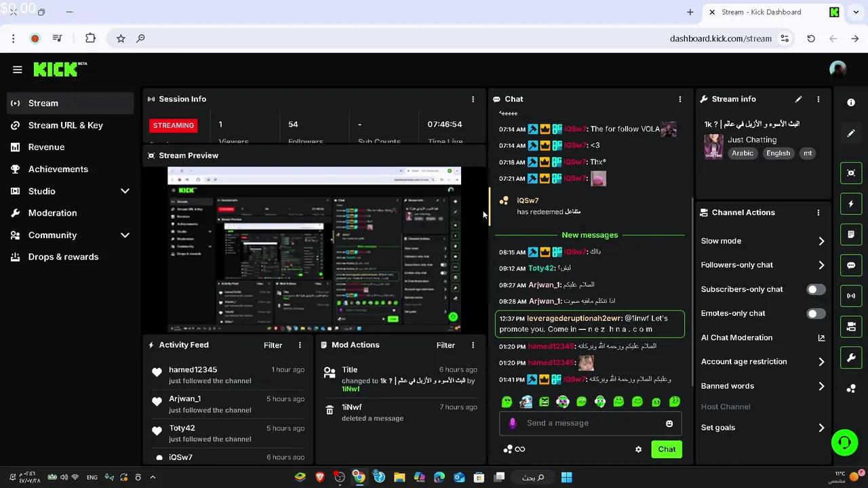The image size is (868, 488).
Task: Toggle Stream Preview widget in right rail
Action: pos(851,173)
